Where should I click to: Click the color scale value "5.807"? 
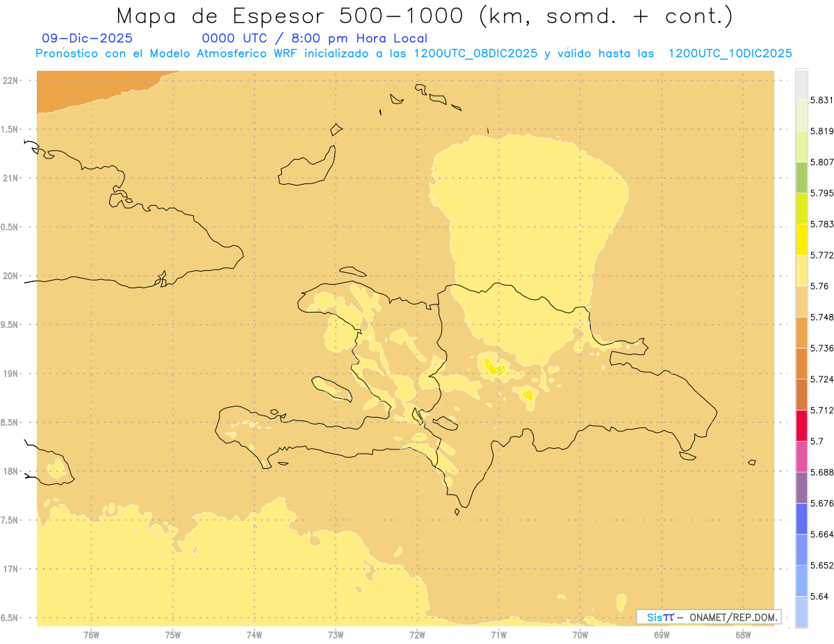(x=821, y=162)
